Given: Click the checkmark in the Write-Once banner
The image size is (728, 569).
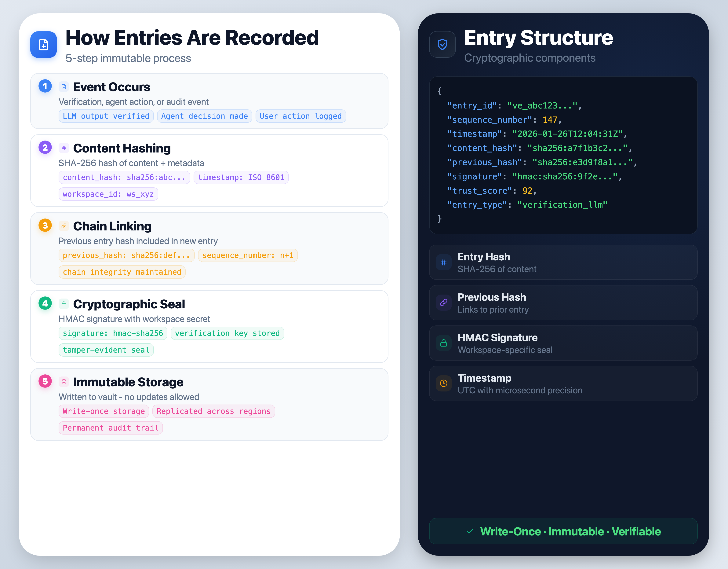Looking at the screenshot, I should 470,531.
